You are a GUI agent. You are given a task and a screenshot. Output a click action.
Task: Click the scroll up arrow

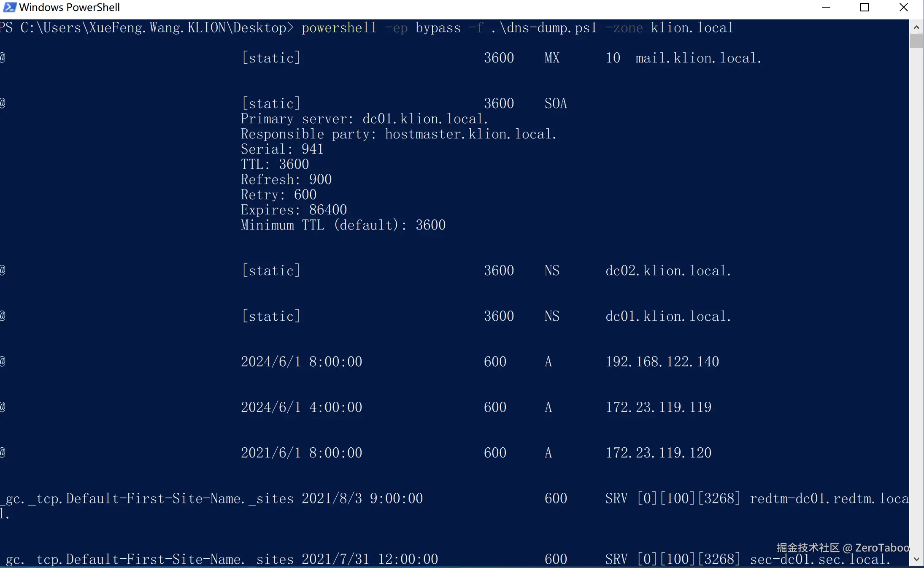(x=916, y=27)
